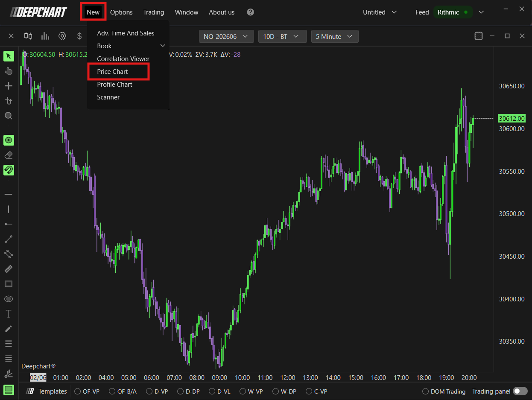Open the 10D - BT range dropdown
The height and width of the screenshot is (400, 532).
coord(283,37)
